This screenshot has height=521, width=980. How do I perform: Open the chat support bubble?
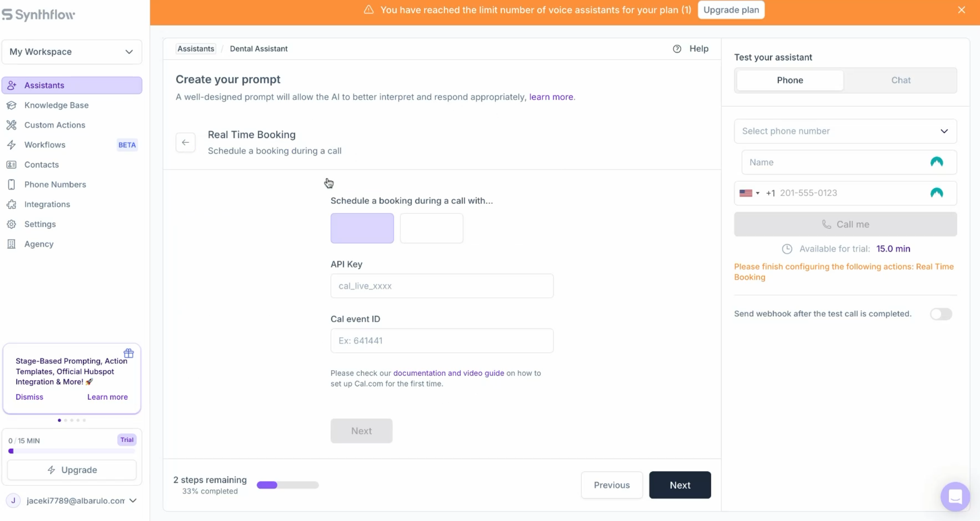[x=955, y=496]
